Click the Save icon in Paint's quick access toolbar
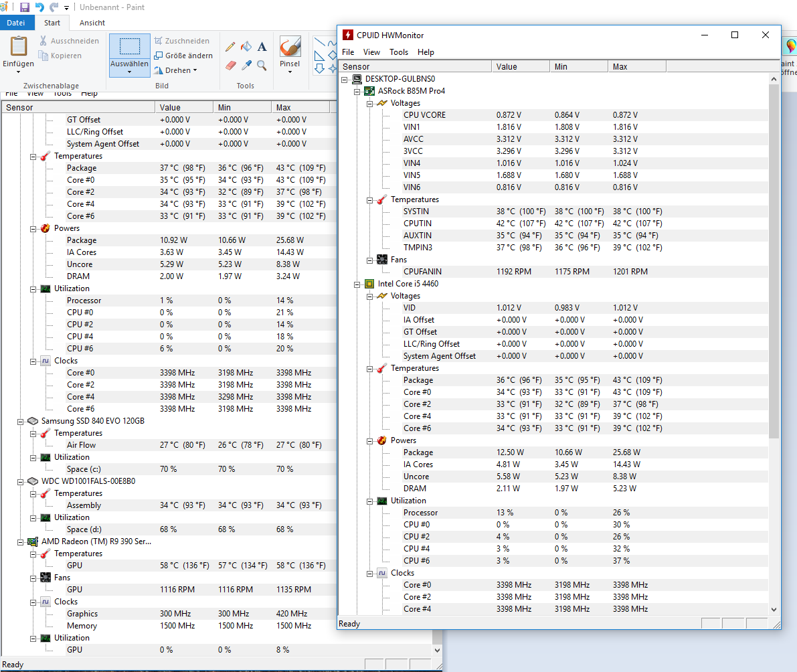 (24, 7)
